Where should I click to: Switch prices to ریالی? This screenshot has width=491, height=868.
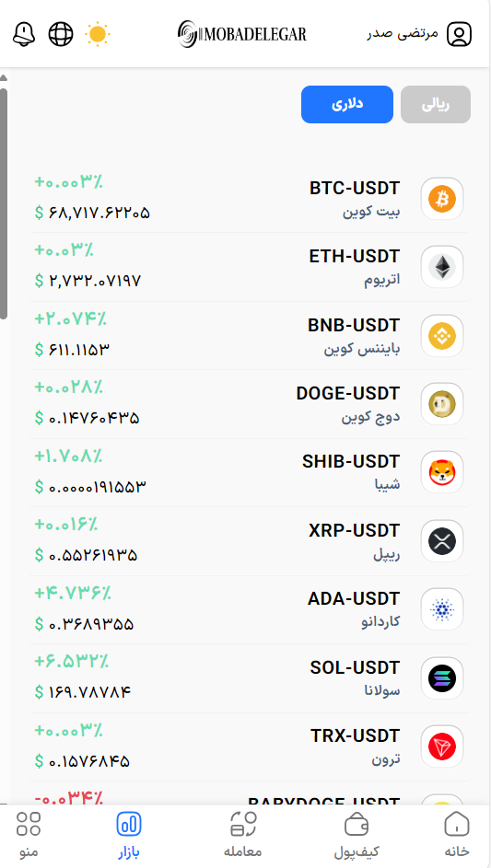pos(436,104)
